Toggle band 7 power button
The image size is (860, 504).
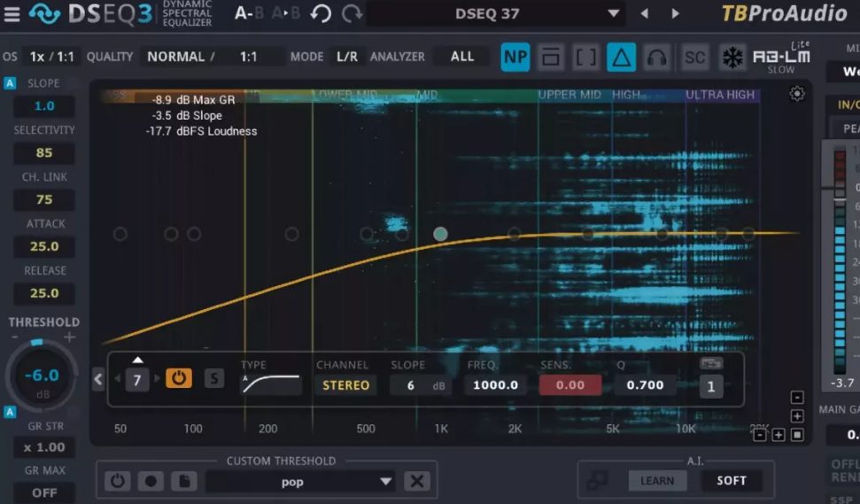(179, 378)
